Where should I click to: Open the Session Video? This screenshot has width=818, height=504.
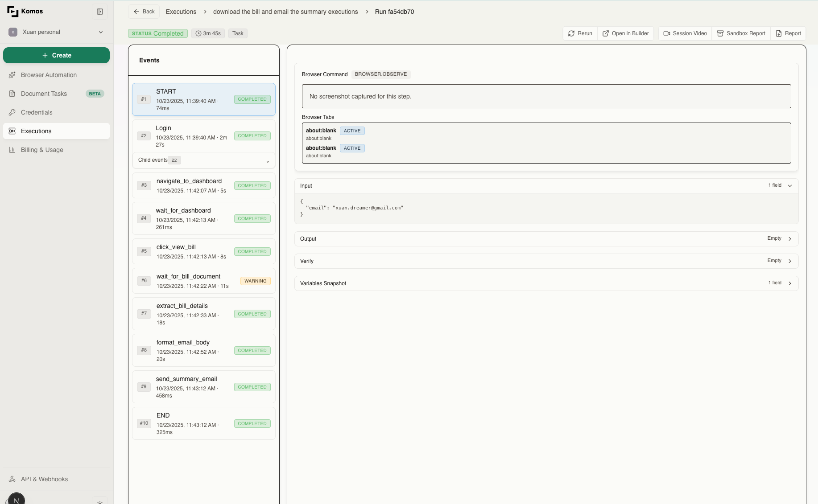pos(685,33)
